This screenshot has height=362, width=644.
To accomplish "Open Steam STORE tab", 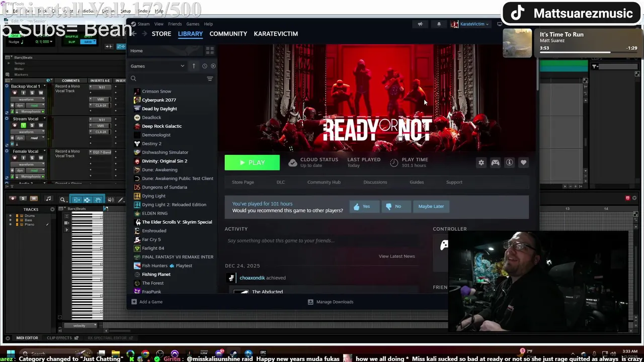I will click(162, 34).
